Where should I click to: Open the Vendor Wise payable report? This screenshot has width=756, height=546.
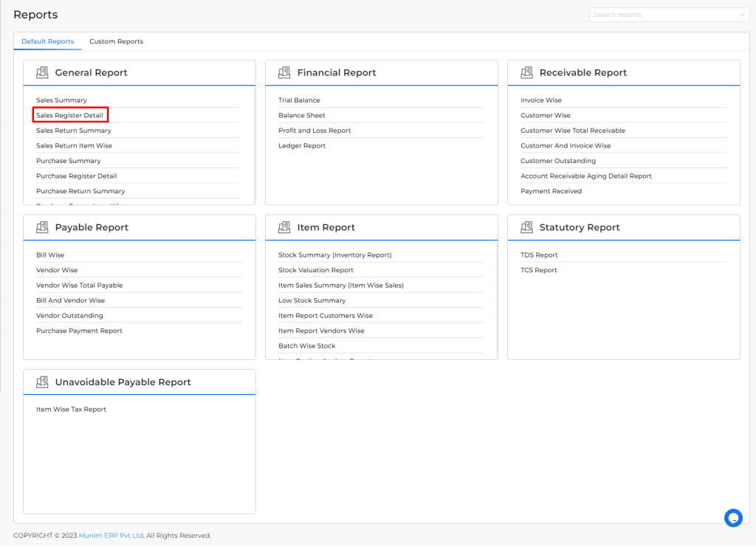pyautogui.click(x=57, y=270)
